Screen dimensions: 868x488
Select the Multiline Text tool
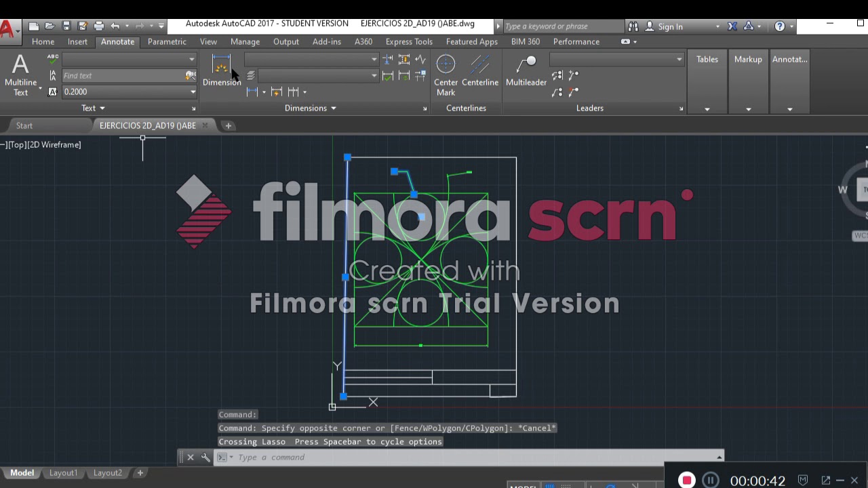pos(21,75)
